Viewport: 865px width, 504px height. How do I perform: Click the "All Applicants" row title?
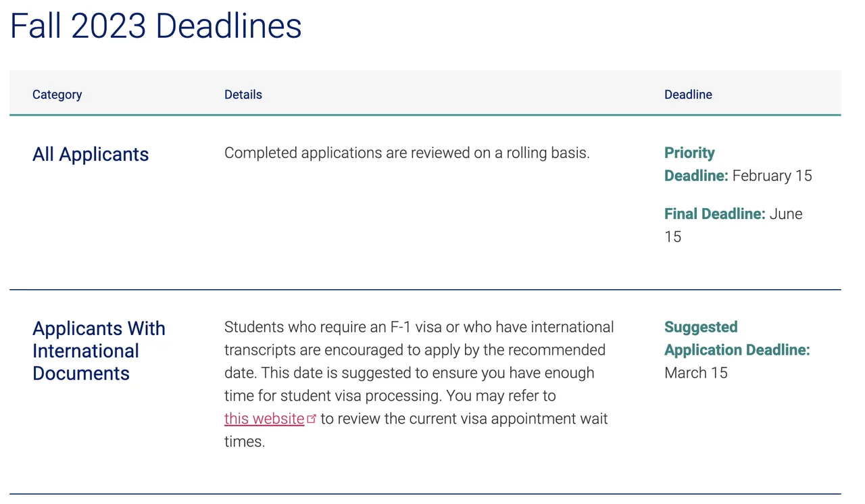point(91,155)
